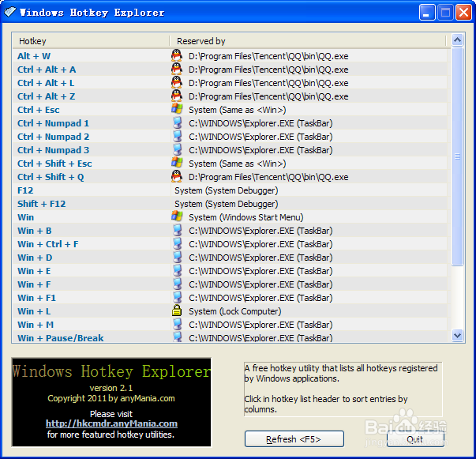The width and height of the screenshot is (476, 459).
Task: Select the Win + Ctrl + F hotkey entry
Action: 47,244
